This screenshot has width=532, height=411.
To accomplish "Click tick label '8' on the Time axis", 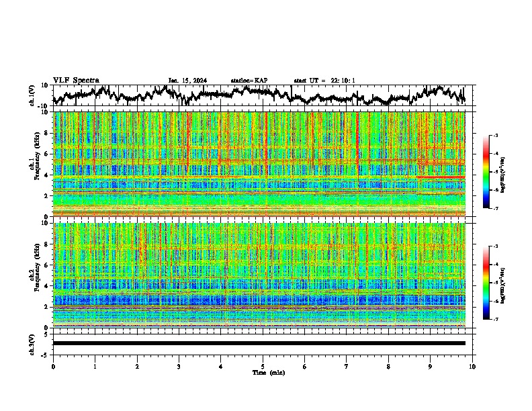I will (388, 367).
